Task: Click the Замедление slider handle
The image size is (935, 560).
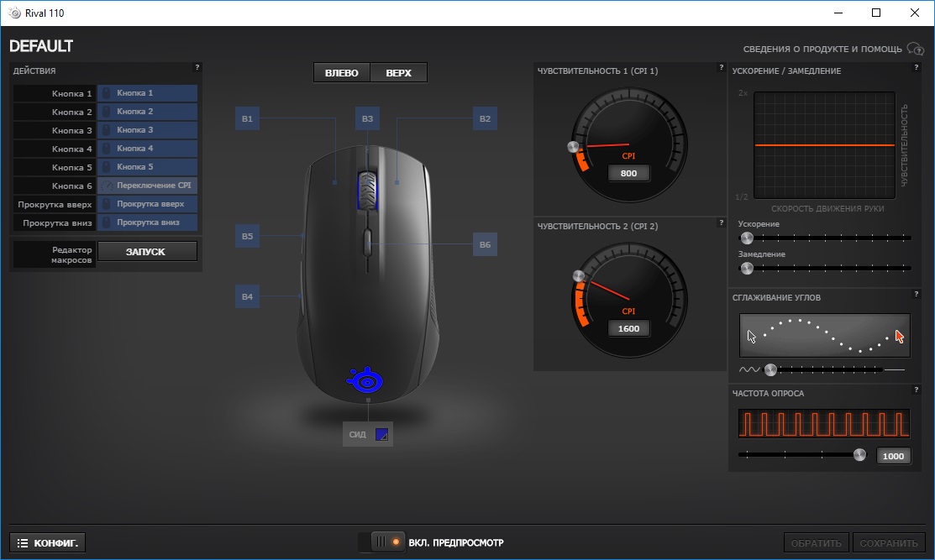Action: (x=747, y=268)
